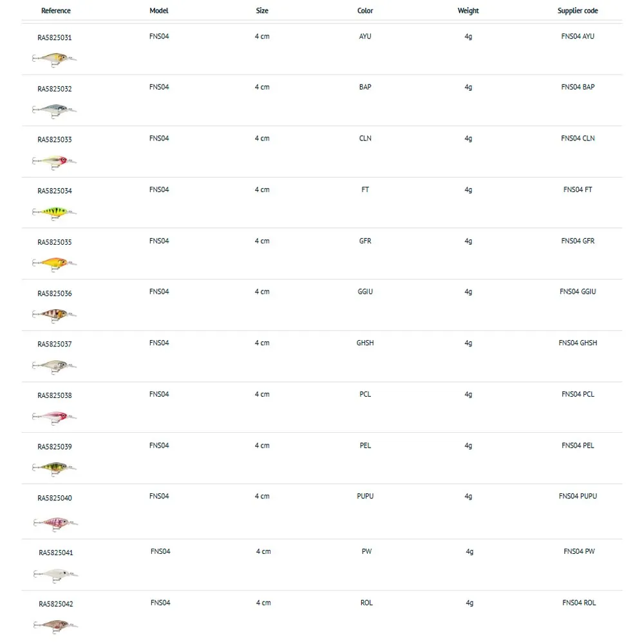Click the BAP silver-blue lure thumbnail

pos(55,111)
